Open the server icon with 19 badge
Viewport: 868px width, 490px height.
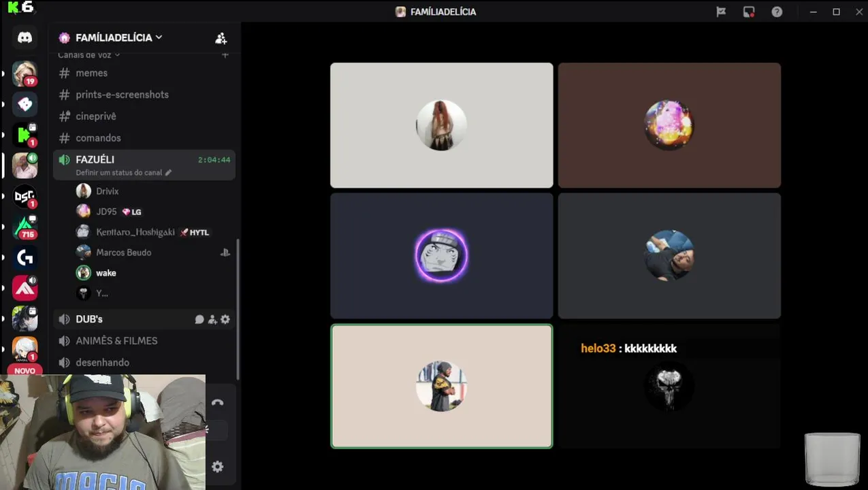coord(25,73)
